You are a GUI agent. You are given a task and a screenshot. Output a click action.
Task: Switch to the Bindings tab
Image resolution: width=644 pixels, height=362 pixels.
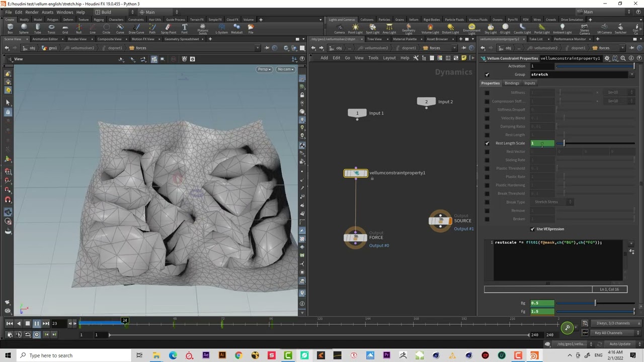(512, 83)
